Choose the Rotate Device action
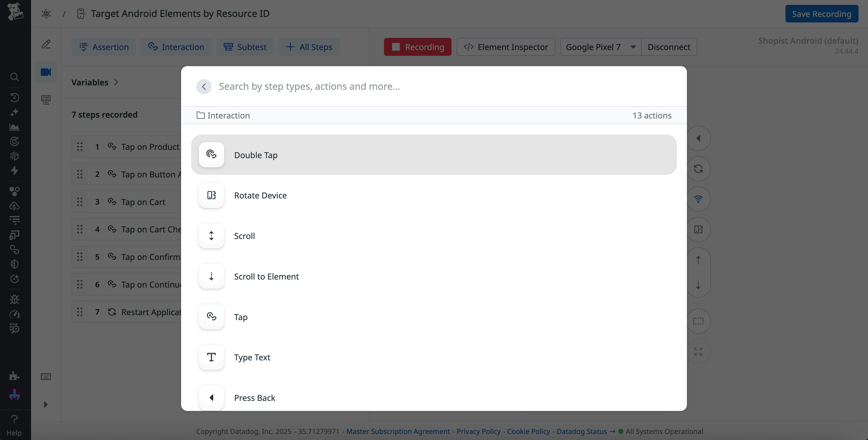868x440 pixels. 260,195
